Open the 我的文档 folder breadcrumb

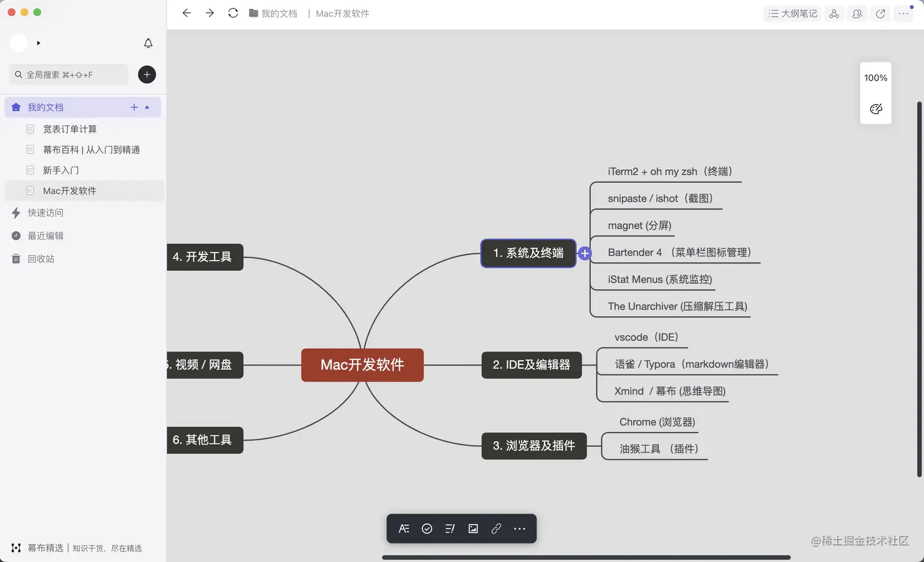[273, 13]
